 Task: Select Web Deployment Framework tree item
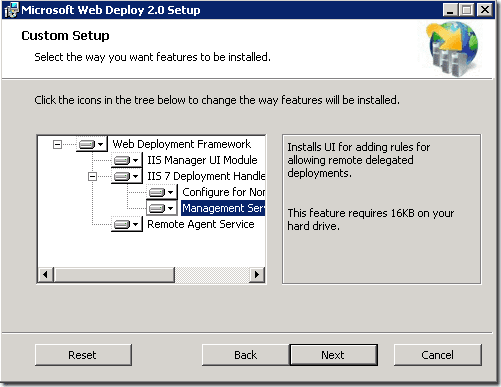(182, 144)
